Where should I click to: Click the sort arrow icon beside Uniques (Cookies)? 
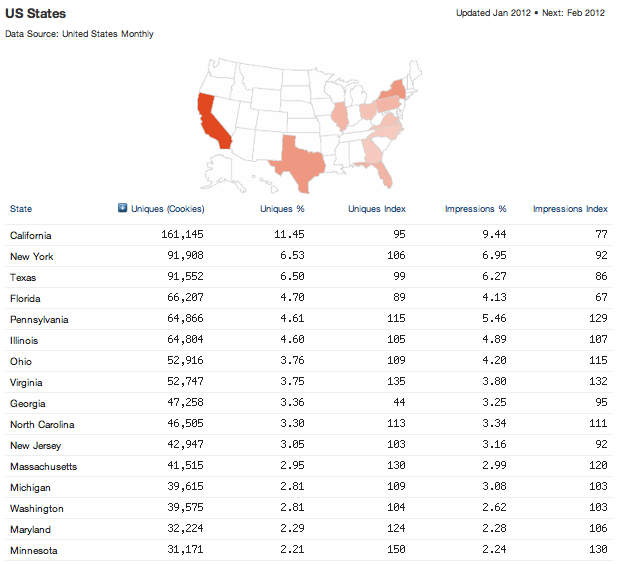[122, 209]
